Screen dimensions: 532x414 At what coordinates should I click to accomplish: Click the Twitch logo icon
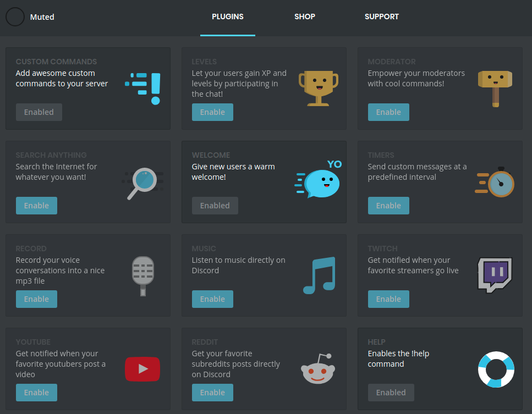tap(495, 275)
